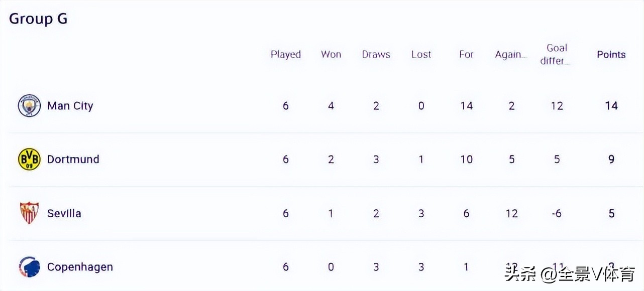Click the Against column header
This screenshot has width=644, height=291.
click(511, 55)
